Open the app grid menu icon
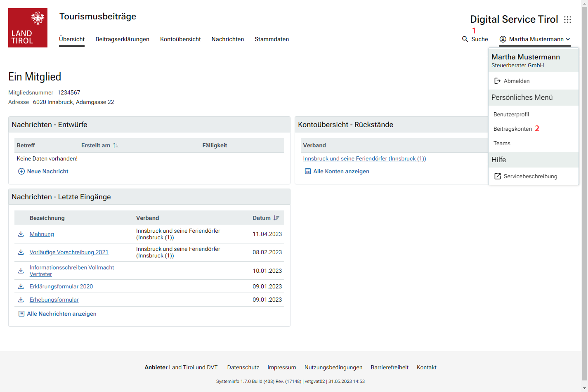 click(x=567, y=20)
